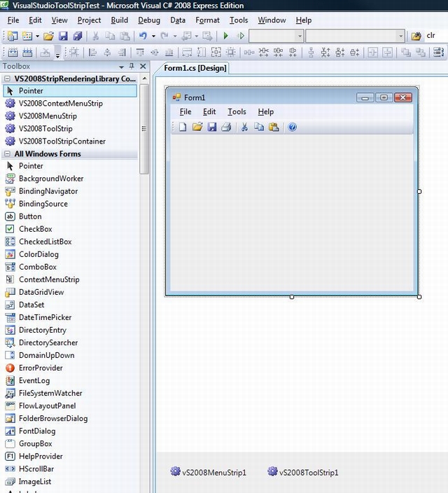Open the Debug menu
Viewport: 448px width, 493px height.
149,20
